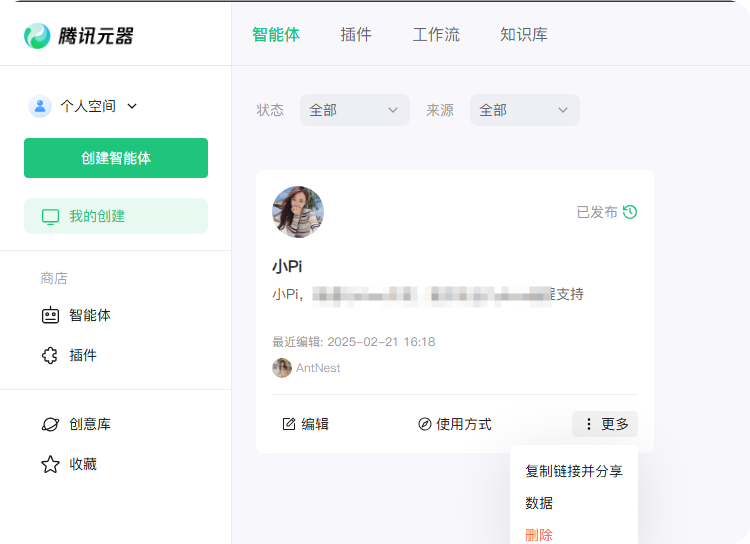The height and width of the screenshot is (544, 750).
Task: Select 删除 to delete the agent
Action: click(x=539, y=535)
